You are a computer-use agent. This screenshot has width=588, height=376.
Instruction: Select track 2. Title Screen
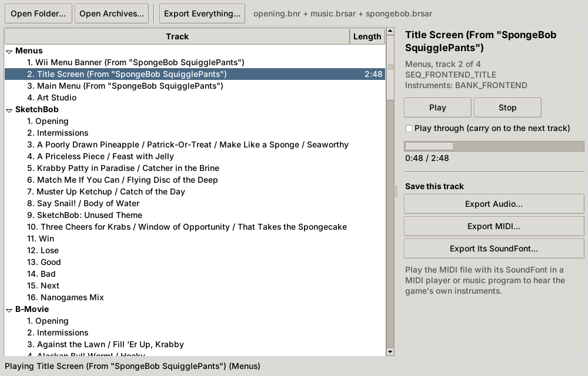tap(195, 74)
